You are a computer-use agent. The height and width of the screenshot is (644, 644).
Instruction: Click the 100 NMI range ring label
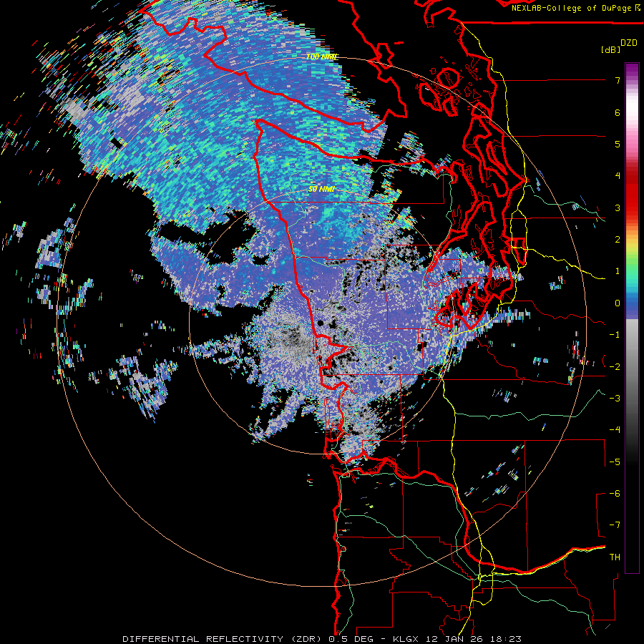[321, 57]
